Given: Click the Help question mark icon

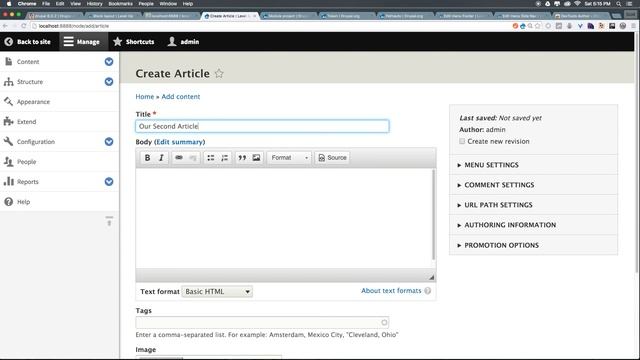Looking at the screenshot, I should (9, 202).
